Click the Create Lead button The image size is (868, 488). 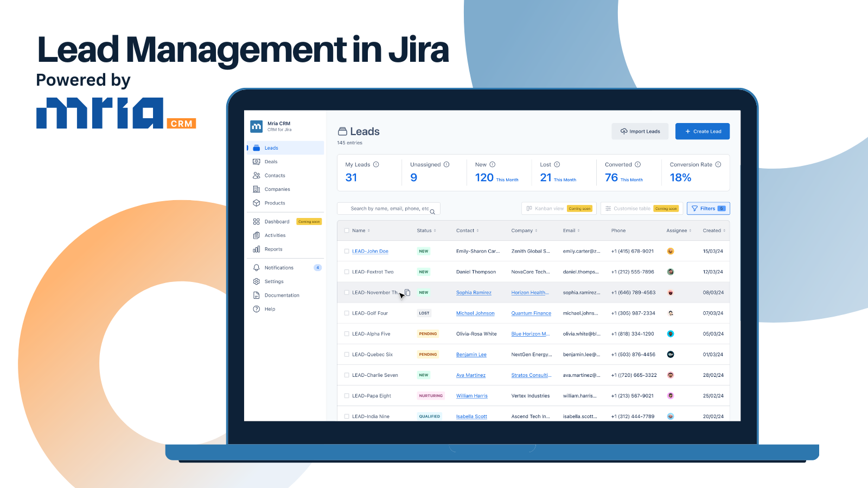[x=703, y=131]
